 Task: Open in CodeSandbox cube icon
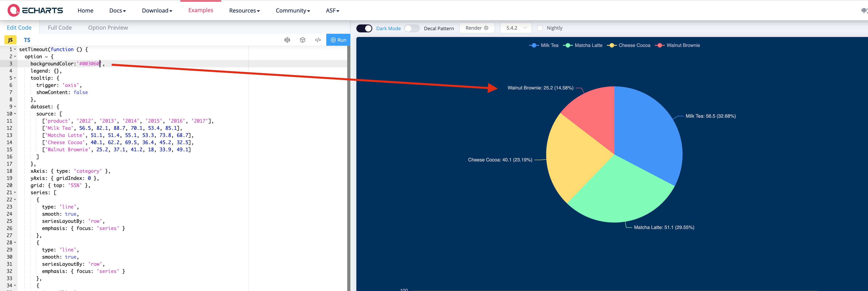(303, 40)
